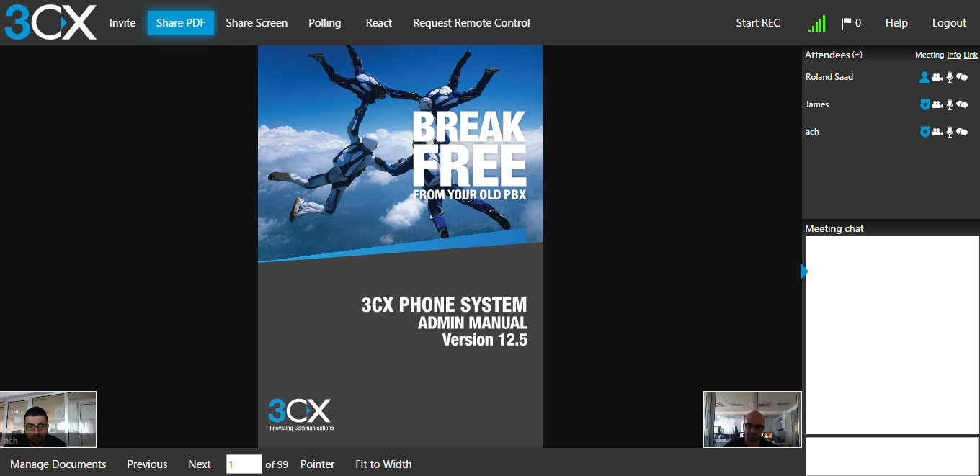Select attendee name ach in list
Viewport: 980px width, 476px height.
point(812,132)
